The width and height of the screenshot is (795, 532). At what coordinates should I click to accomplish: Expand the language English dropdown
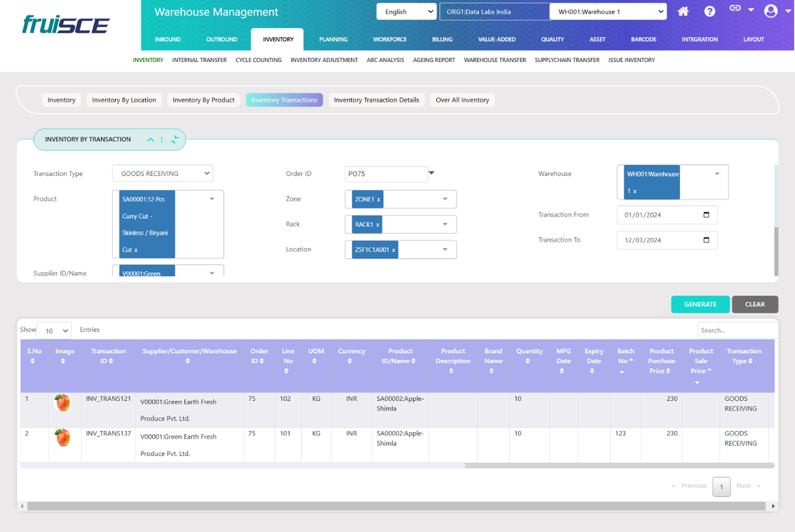point(406,11)
